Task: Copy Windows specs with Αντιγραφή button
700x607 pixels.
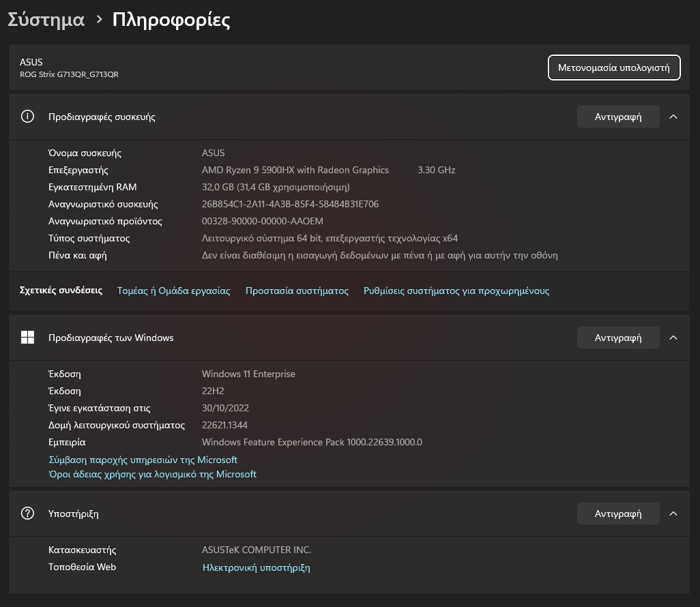Action: click(x=618, y=338)
